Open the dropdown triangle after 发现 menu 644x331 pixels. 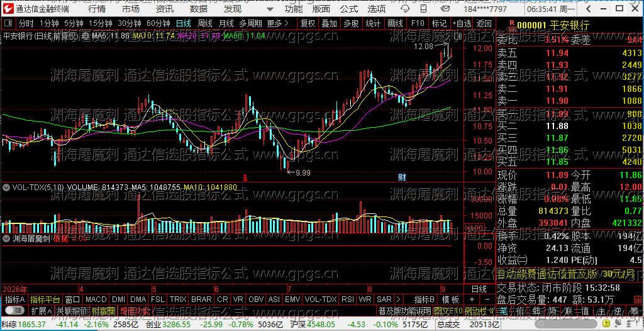point(270,9)
